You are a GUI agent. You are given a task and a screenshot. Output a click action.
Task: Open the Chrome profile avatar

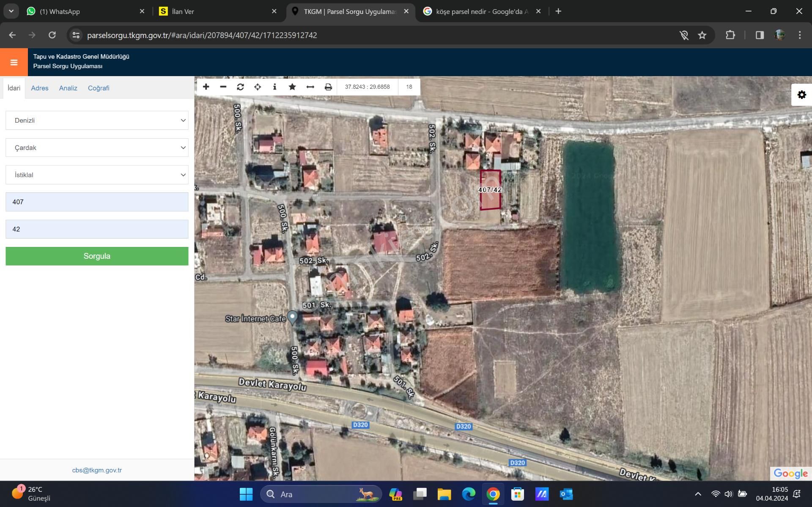point(780,35)
